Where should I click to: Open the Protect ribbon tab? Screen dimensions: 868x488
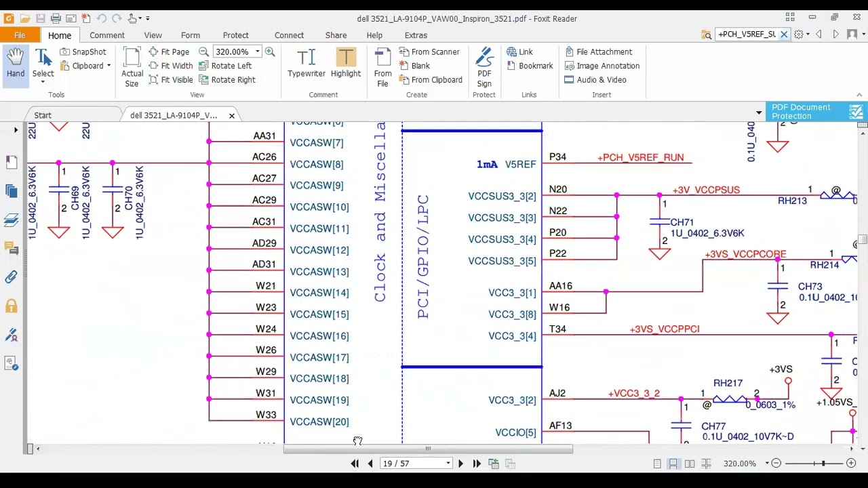point(236,35)
